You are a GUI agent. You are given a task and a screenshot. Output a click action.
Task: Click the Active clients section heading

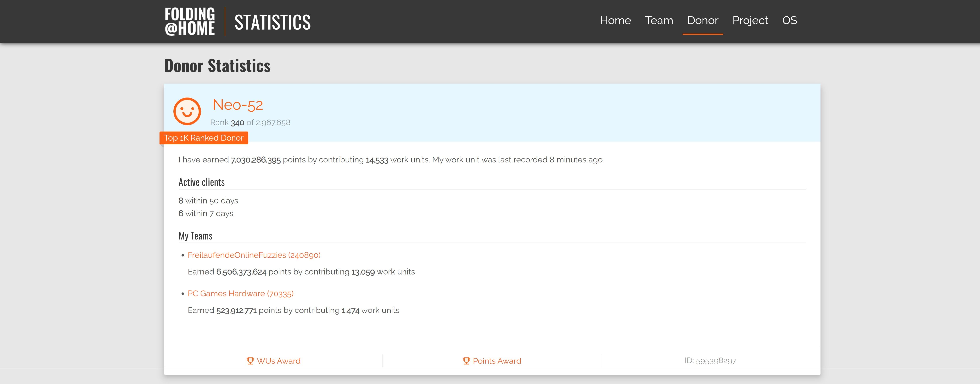coord(201,182)
